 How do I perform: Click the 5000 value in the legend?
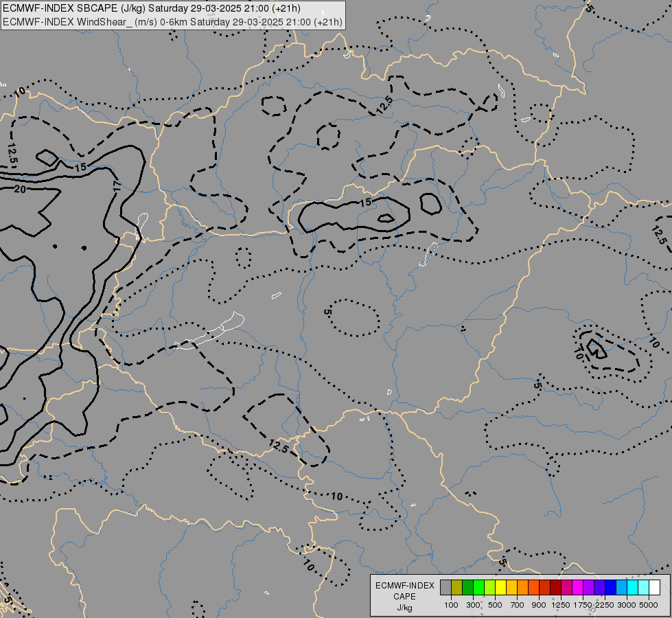click(649, 605)
